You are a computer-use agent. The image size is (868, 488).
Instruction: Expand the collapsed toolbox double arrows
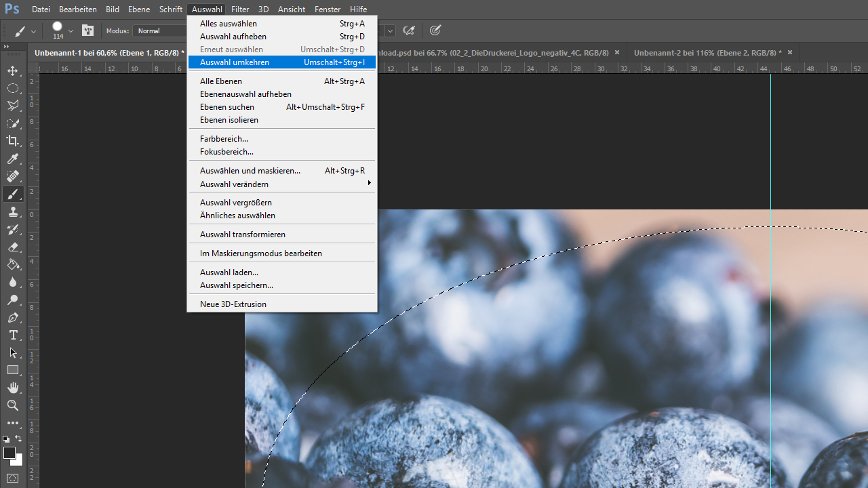[6, 47]
